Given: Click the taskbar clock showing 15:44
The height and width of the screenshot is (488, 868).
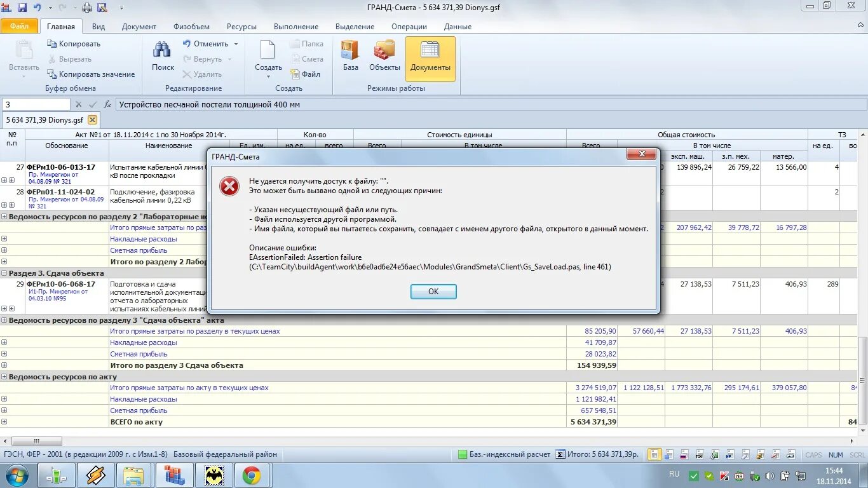Looking at the screenshot, I should (x=834, y=476).
